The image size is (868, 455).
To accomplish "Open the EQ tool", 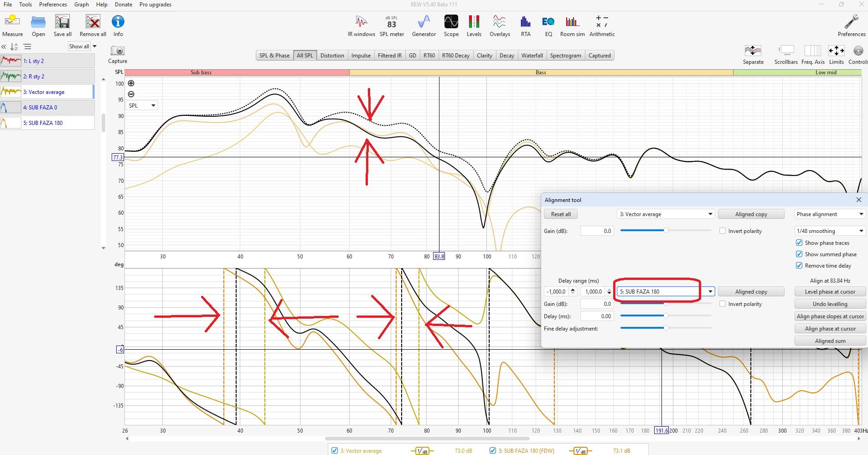I will [x=548, y=26].
